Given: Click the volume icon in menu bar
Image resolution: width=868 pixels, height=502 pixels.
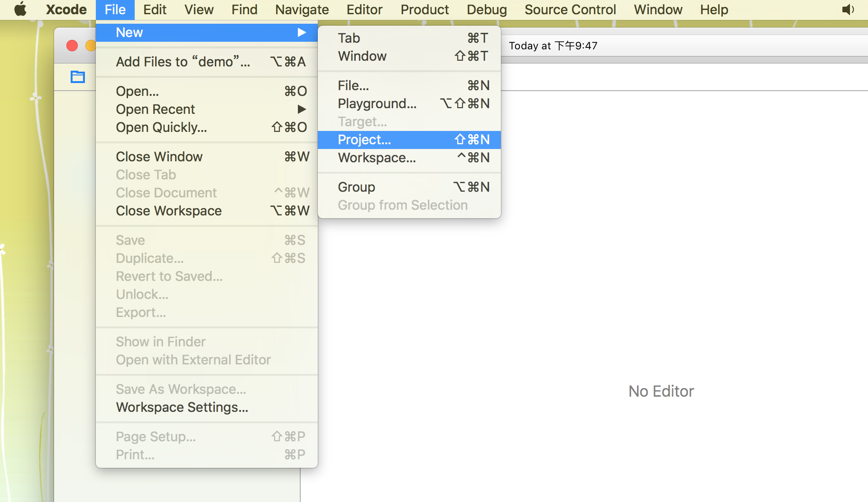Looking at the screenshot, I should tap(848, 9).
